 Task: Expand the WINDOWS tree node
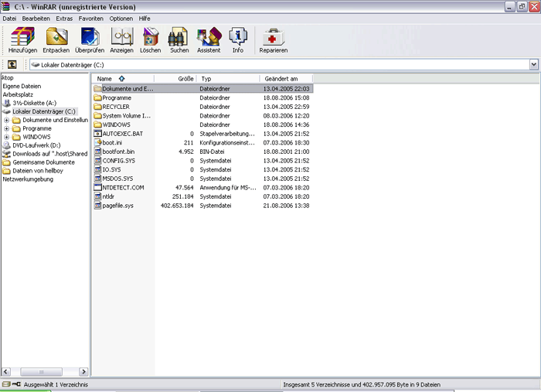pos(7,137)
